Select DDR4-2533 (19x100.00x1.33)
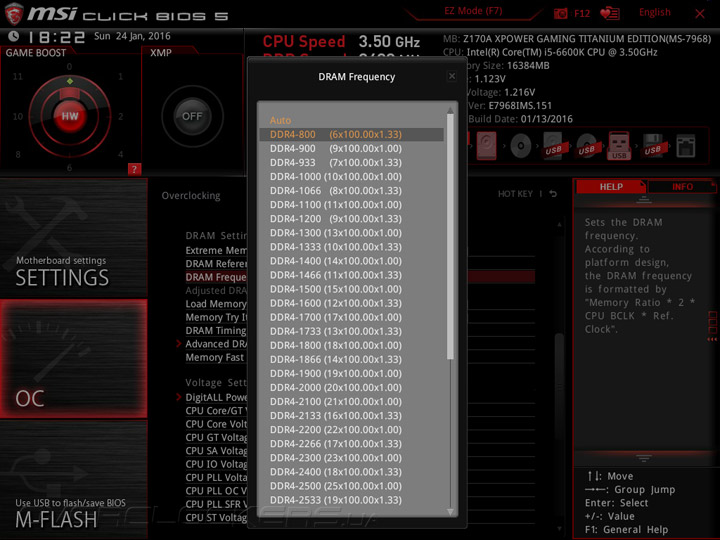Viewport: 720px width, 540px height. tap(351, 500)
